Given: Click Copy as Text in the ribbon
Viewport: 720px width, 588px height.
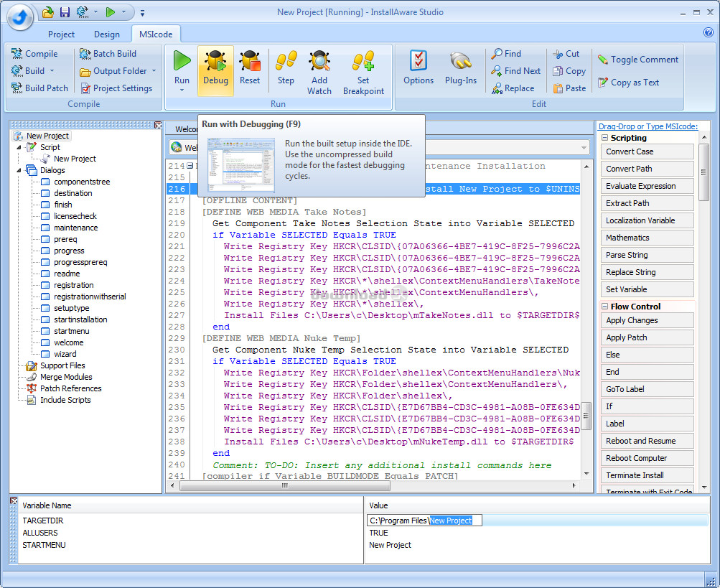Looking at the screenshot, I should [x=628, y=83].
